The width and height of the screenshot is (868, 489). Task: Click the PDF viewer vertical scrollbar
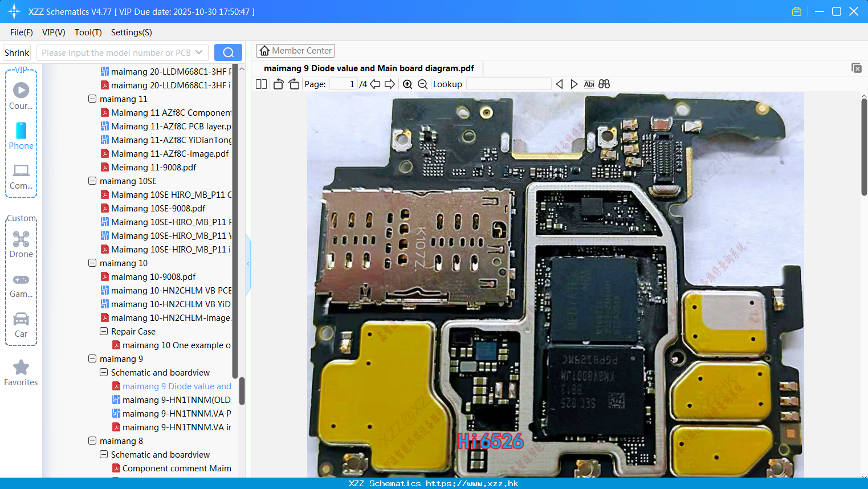[864, 147]
